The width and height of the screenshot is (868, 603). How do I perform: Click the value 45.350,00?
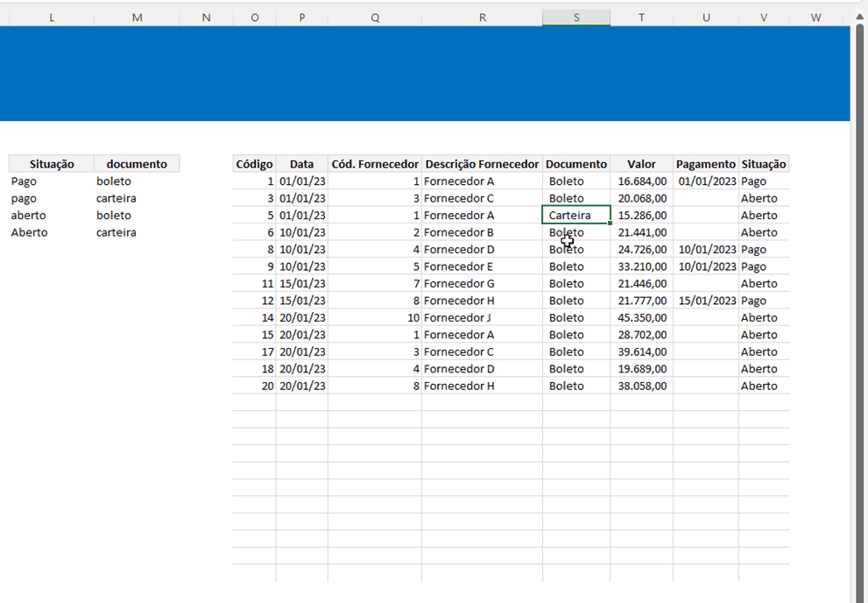(x=642, y=318)
